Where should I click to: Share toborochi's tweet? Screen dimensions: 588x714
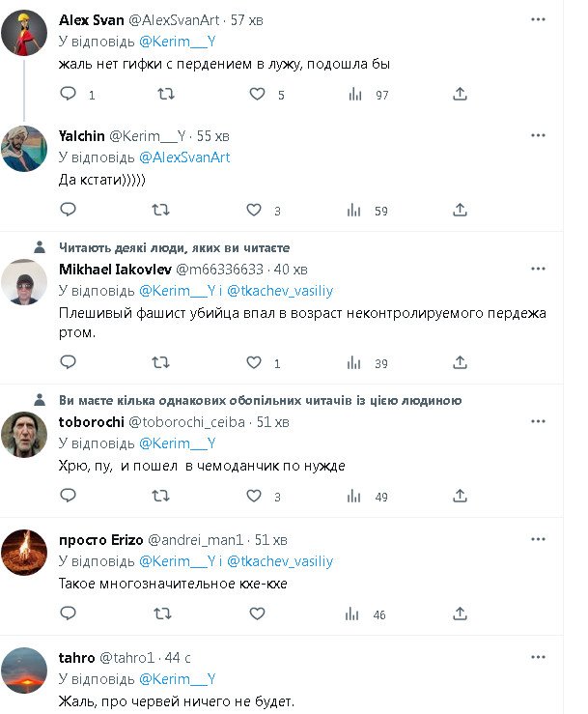click(x=461, y=496)
